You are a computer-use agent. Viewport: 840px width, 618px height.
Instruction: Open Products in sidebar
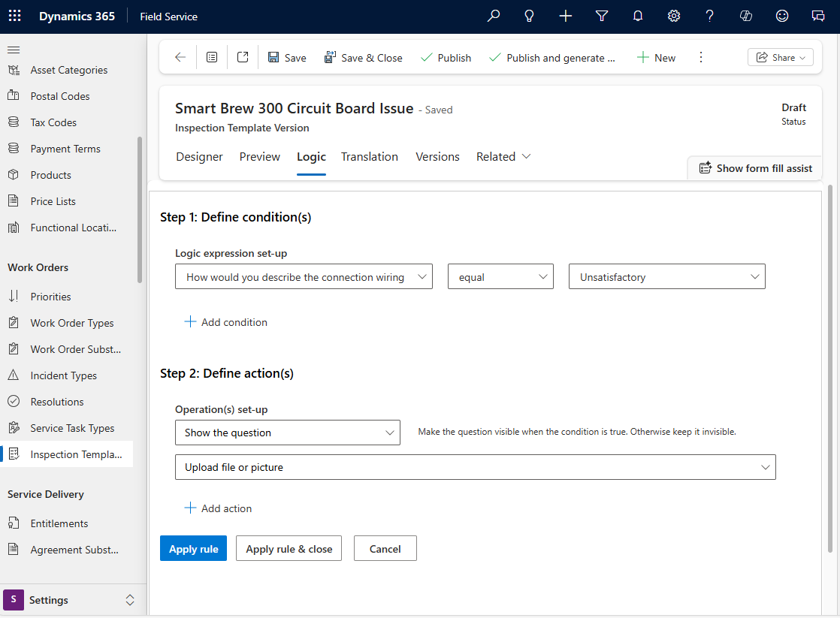pyautogui.click(x=66, y=175)
